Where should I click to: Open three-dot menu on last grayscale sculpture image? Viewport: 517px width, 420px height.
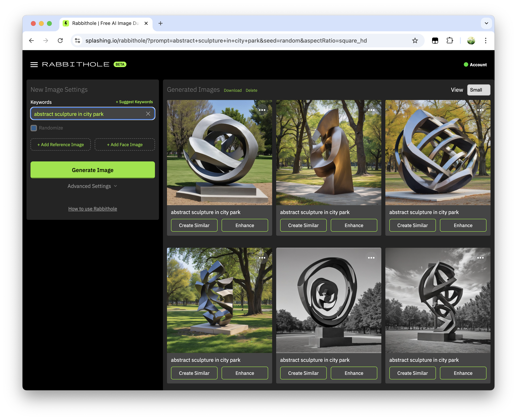[480, 258]
